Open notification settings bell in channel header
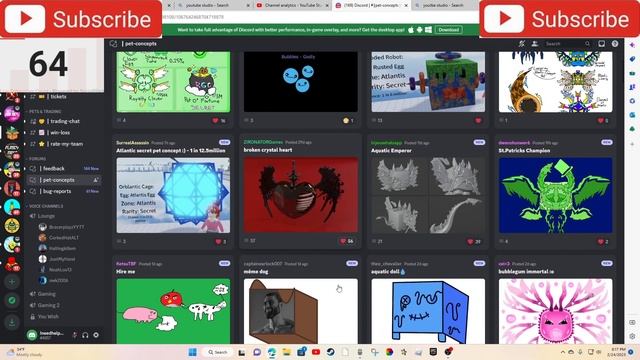Screen dimensions: 640x360 [x=522, y=44]
